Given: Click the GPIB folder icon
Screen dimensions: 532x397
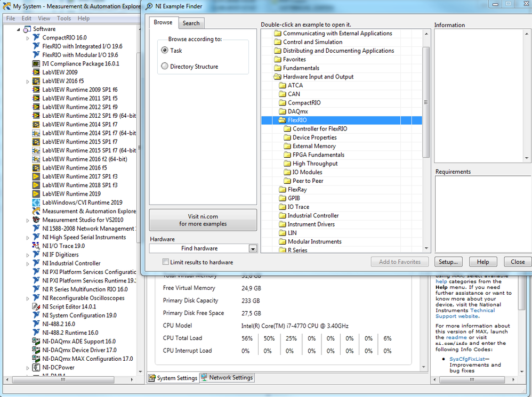Looking at the screenshot, I should [x=283, y=198].
